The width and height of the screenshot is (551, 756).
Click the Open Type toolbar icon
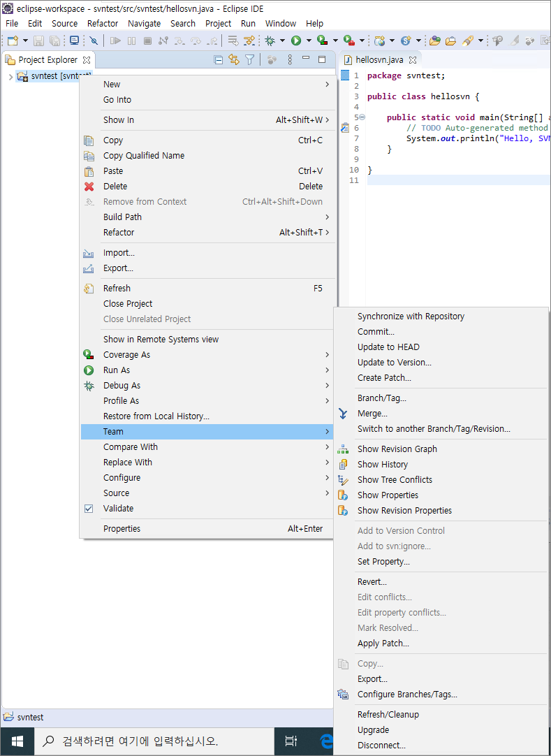(x=435, y=41)
